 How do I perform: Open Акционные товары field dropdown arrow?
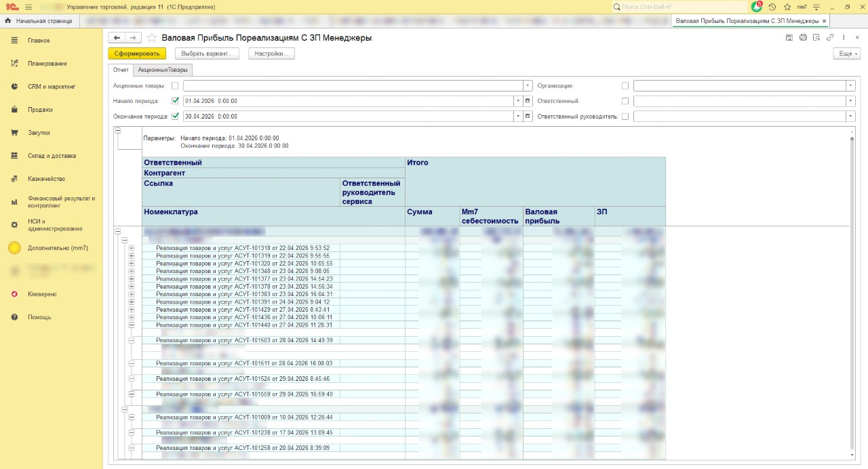(x=528, y=86)
